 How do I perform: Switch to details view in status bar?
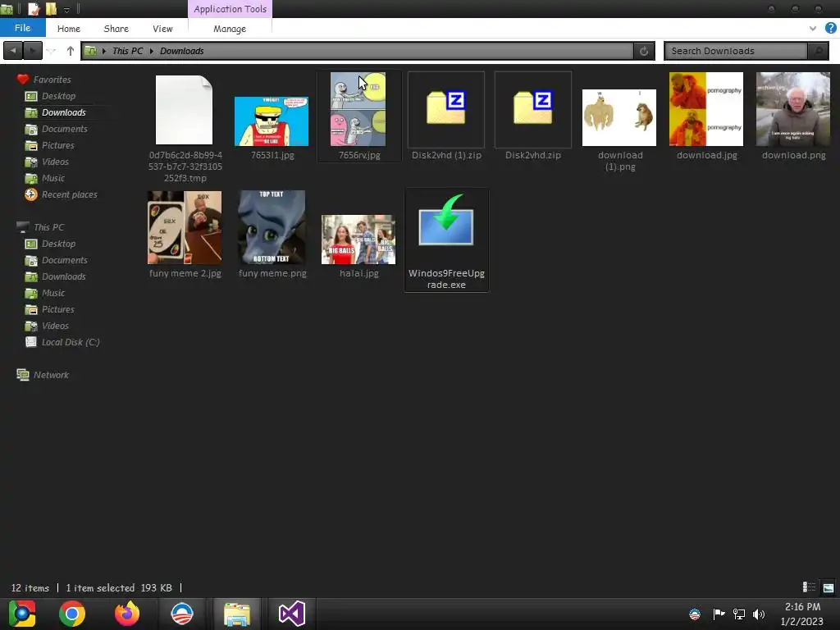(x=809, y=587)
